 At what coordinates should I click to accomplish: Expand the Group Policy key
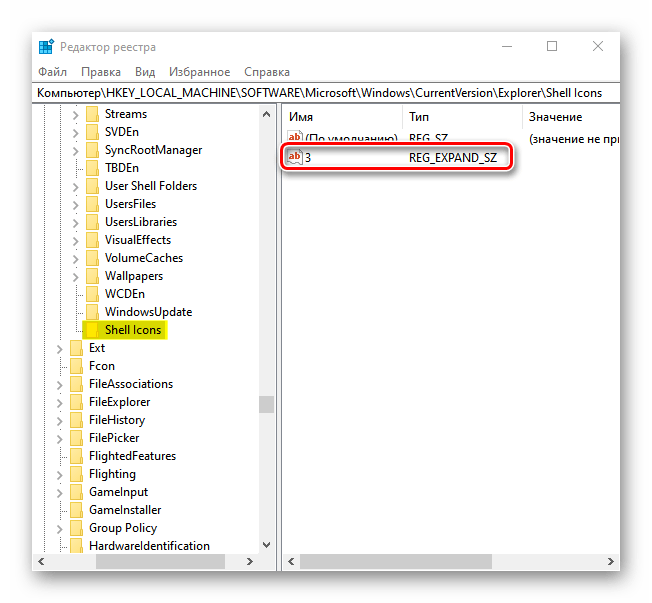click(59, 529)
